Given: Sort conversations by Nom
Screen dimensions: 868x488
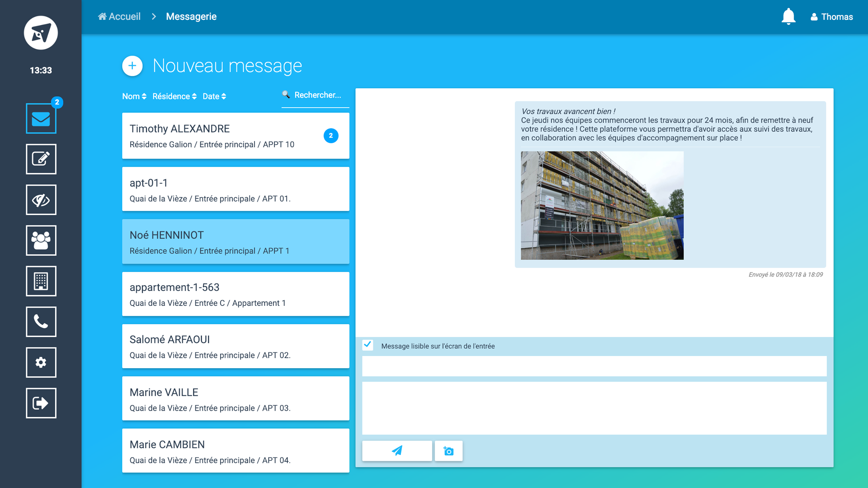Looking at the screenshot, I should click(134, 96).
